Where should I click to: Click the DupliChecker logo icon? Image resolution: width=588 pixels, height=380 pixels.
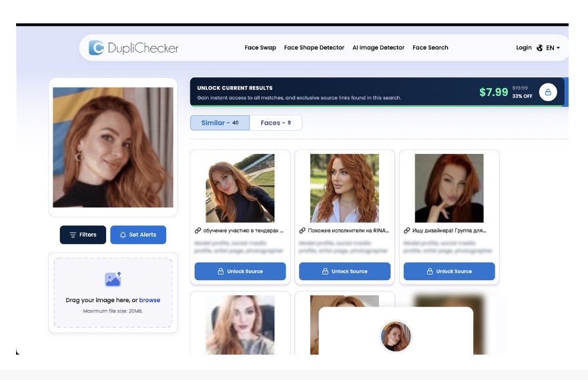(96, 47)
